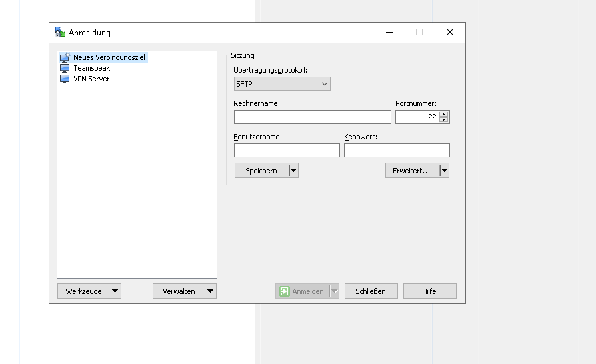
Task: Select the Teamspeak saved session
Action: (91, 68)
